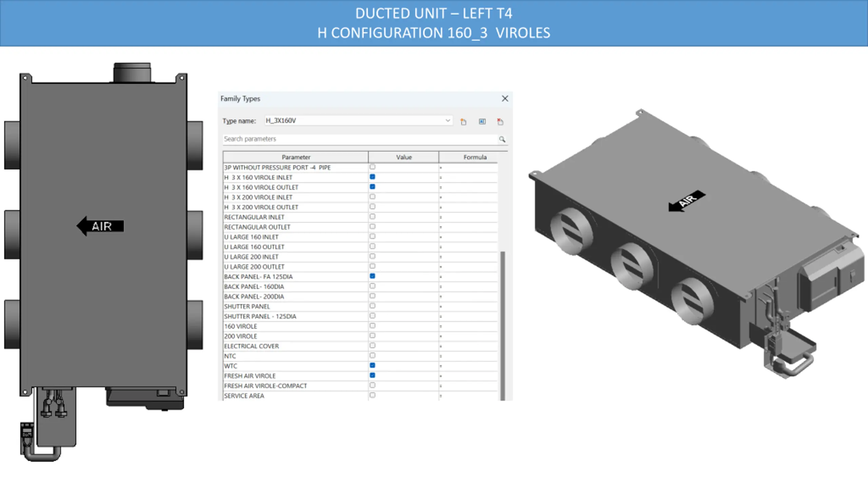Screen dimensions: 868x488
Task: Click the Parameter column header
Action: [x=296, y=157]
